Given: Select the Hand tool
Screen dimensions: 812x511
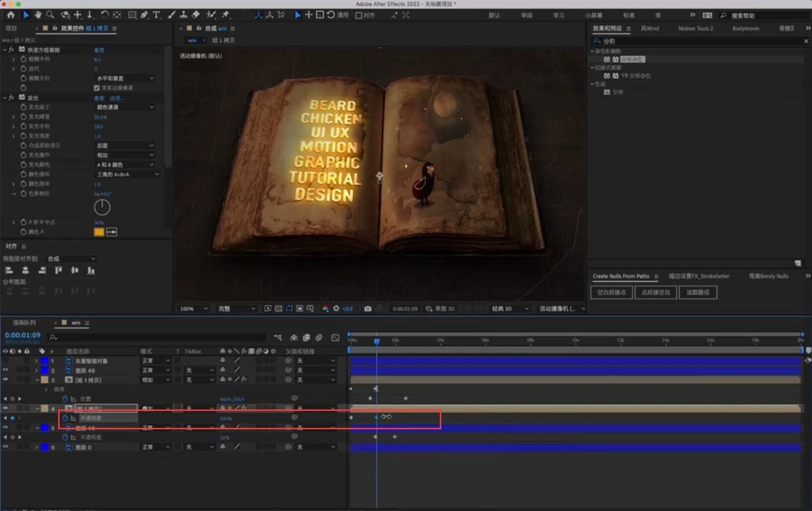Looking at the screenshot, I should click(38, 15).
